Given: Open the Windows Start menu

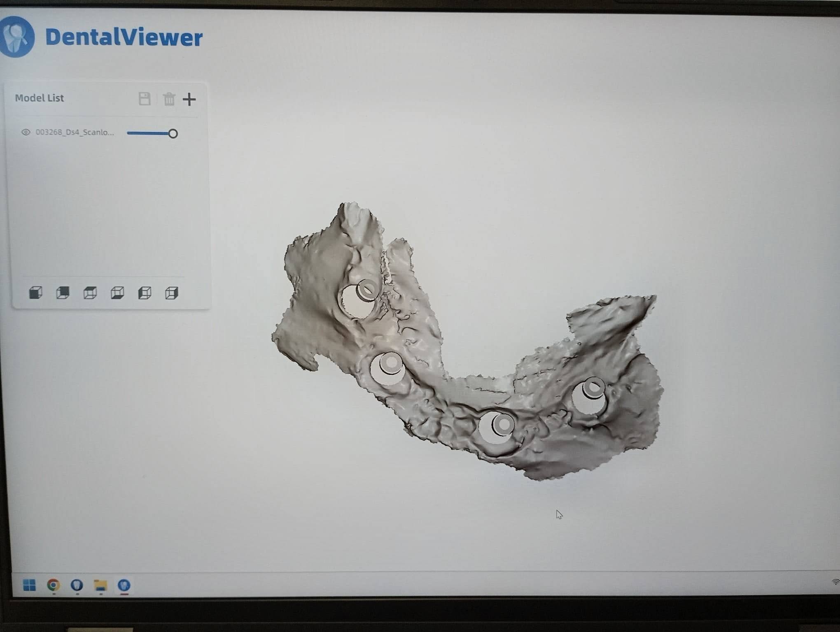Looking at the screenshot, I should (30, 585).
